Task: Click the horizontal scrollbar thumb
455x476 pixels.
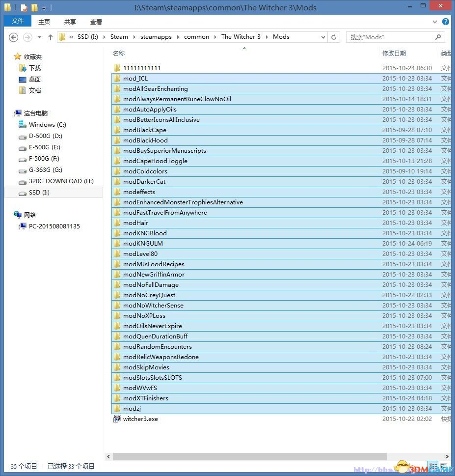Action: (250, 456)
